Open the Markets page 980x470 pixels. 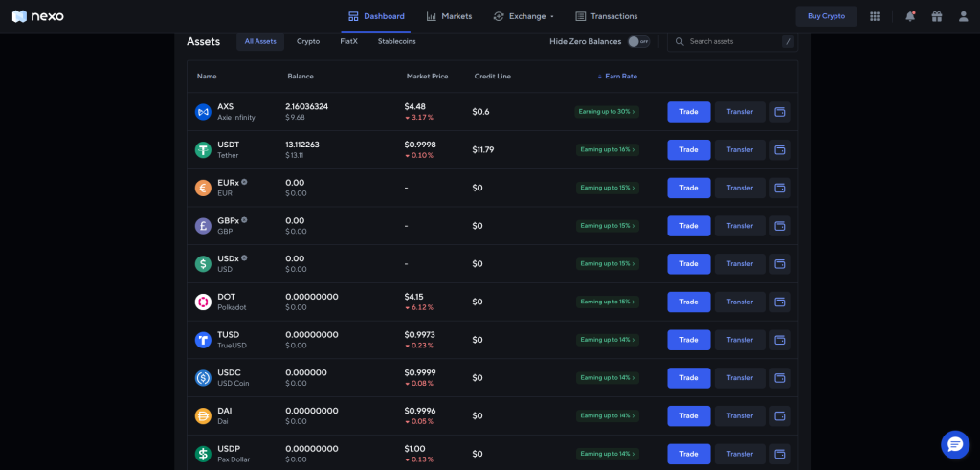450,16
